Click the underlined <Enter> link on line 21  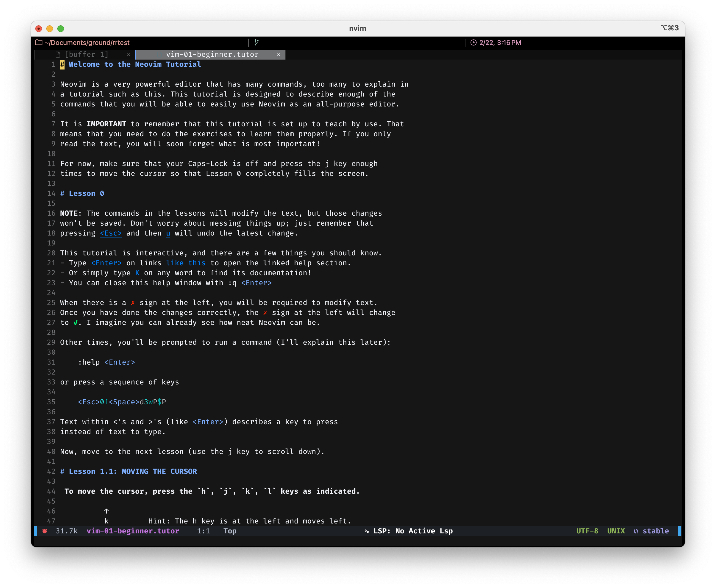106,263
